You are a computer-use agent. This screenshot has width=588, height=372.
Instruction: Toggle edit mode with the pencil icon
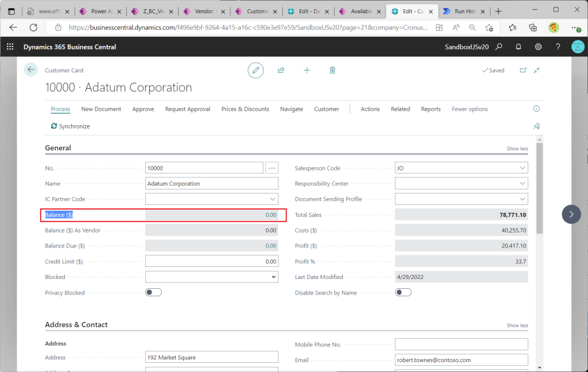coord(256,70)
